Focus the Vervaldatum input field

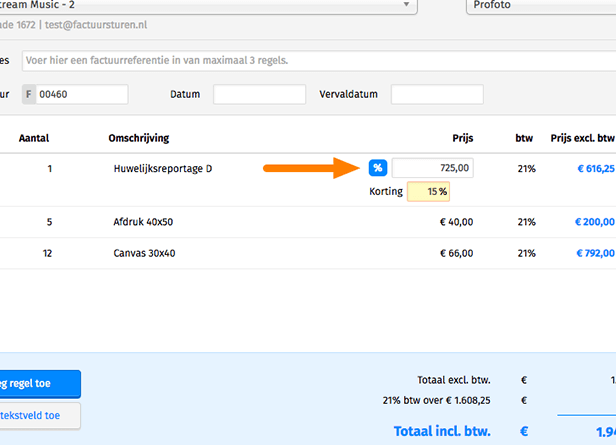436,95
